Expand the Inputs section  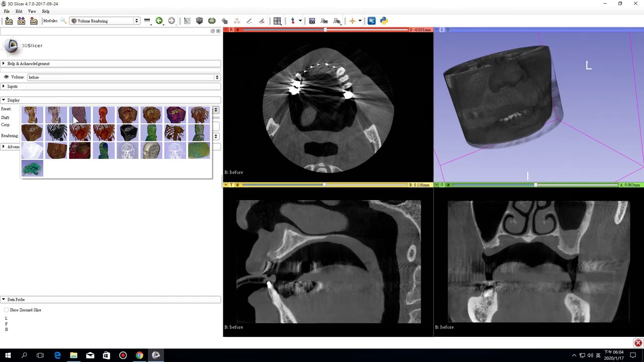click(111, 86)
